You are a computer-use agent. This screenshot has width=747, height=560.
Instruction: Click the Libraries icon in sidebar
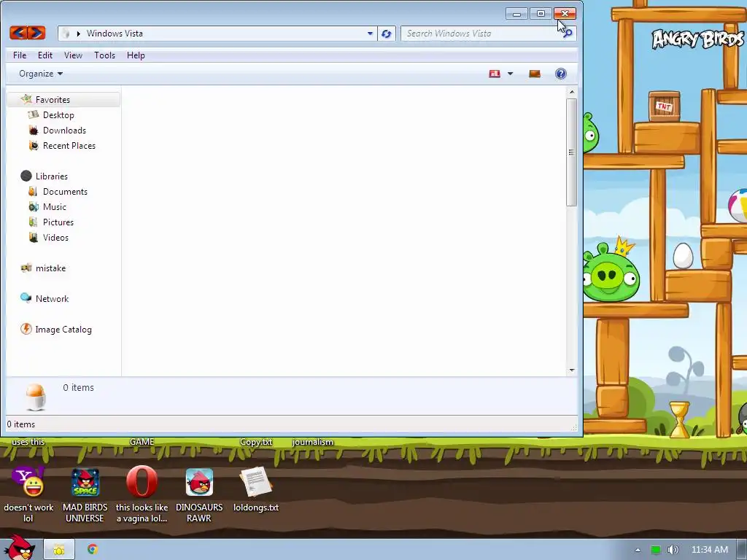pyautogui.click(x=26, y=176)
